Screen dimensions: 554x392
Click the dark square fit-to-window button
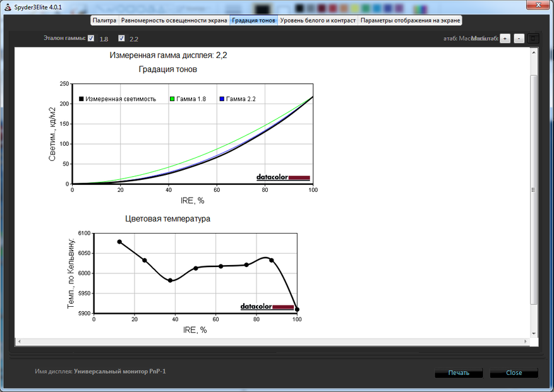click(533, 39)
